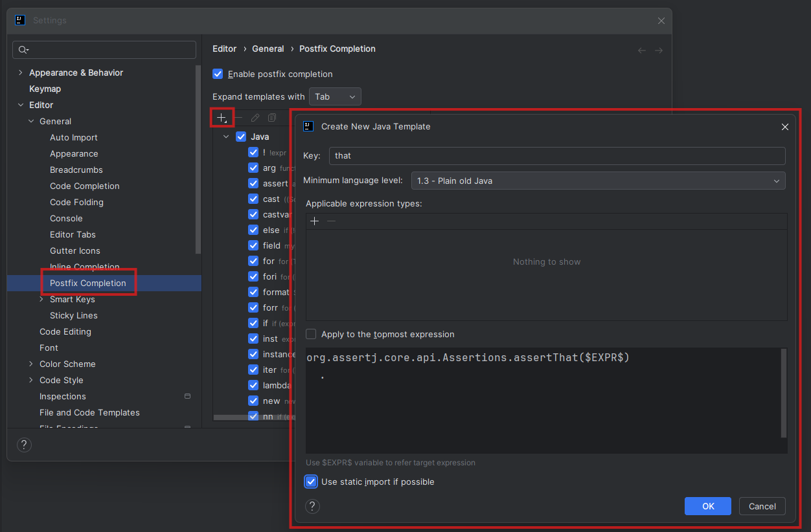Click the forward navigation arrow in Settings

(x=659, y=50)
